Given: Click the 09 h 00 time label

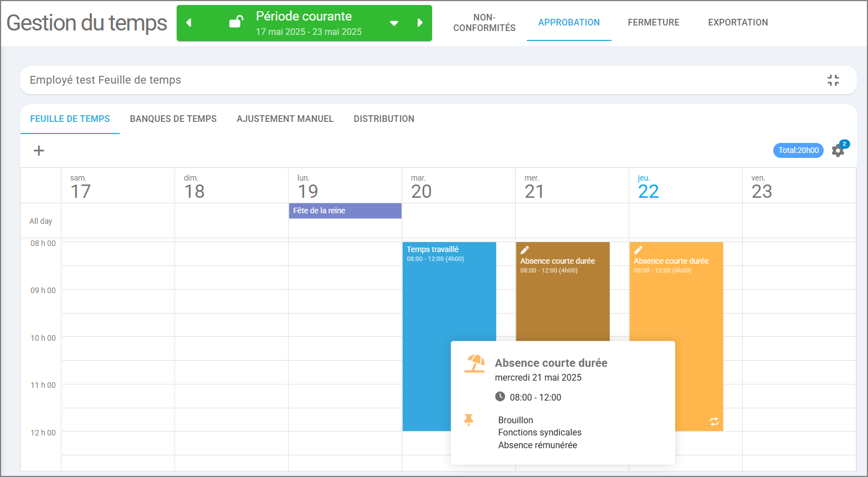Looking at the screenshot, I should tap(43, 290).
